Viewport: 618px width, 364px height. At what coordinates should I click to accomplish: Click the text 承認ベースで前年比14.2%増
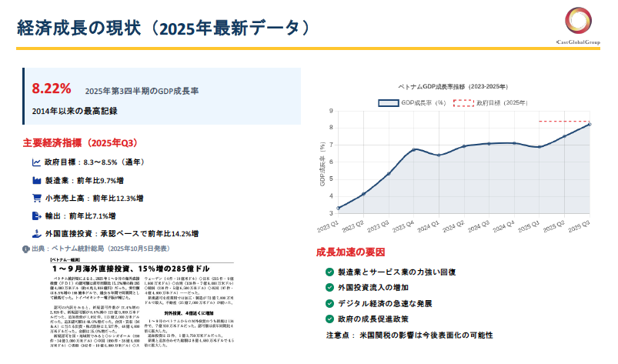149,234
